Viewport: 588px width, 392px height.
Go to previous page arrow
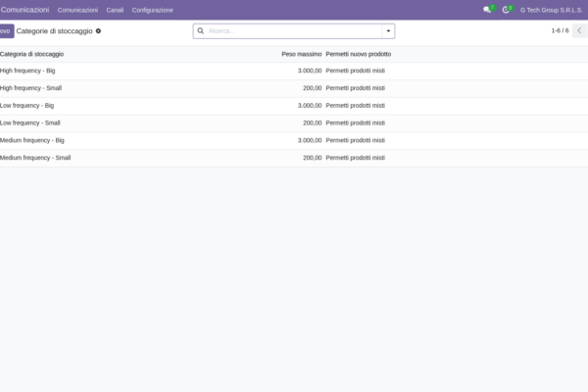click(579, 30)
